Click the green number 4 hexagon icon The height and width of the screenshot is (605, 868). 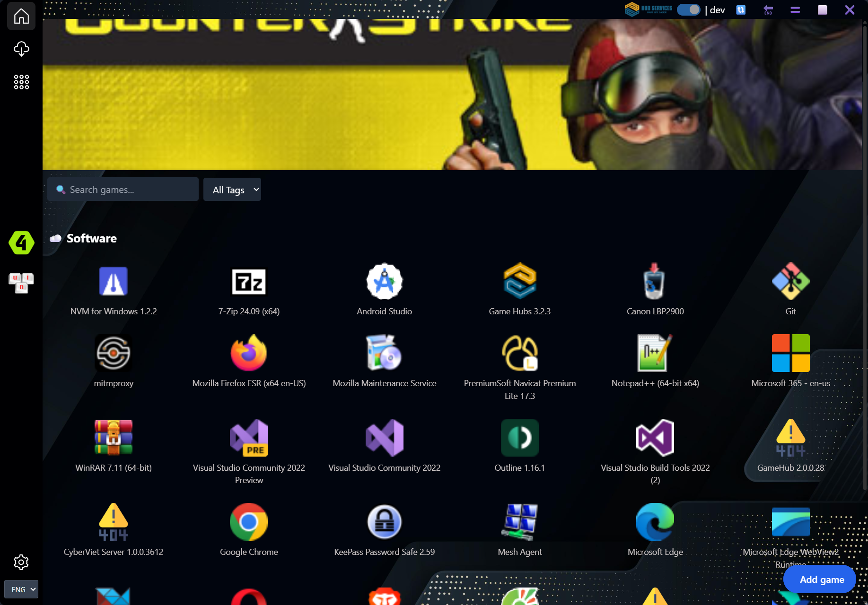(21, 243)
